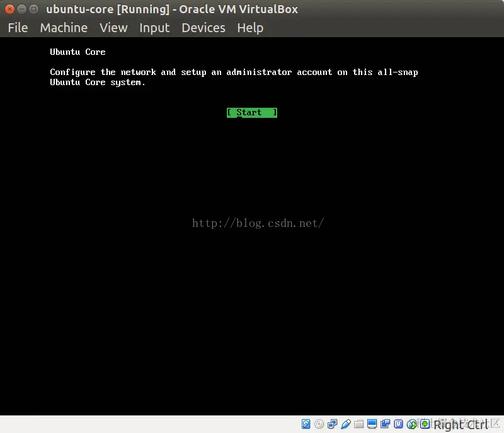Click the 'Ubuntu Core system.' text line

[98, 83]
